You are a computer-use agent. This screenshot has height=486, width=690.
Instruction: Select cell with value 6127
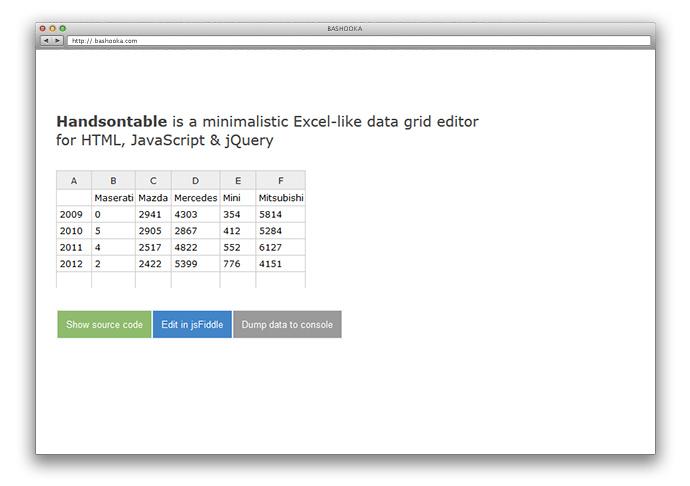[x=280, y=247]
